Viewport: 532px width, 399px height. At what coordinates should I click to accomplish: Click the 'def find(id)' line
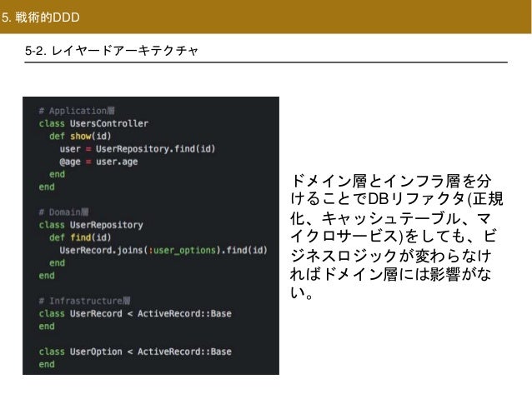80,237
